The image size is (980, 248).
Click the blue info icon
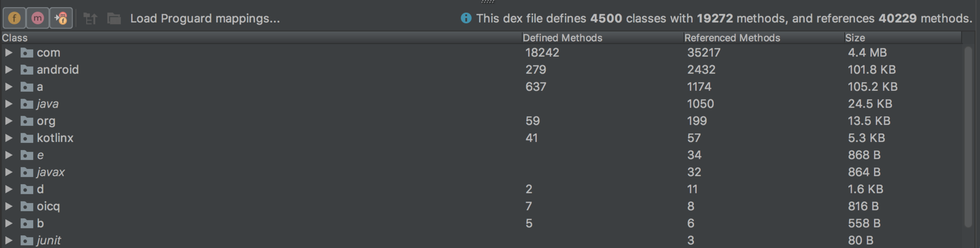click(466, 18)
